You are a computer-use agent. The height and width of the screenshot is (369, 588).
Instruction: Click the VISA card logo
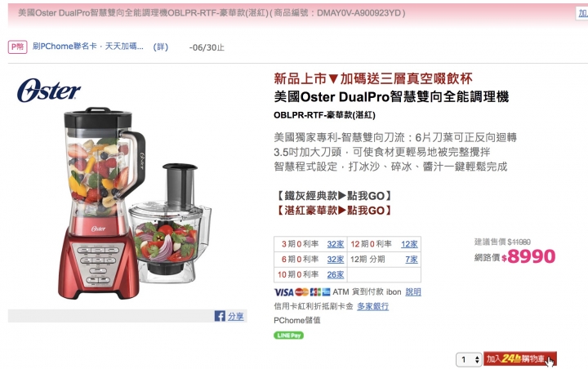pyautogui.click(x=283, y=292)
